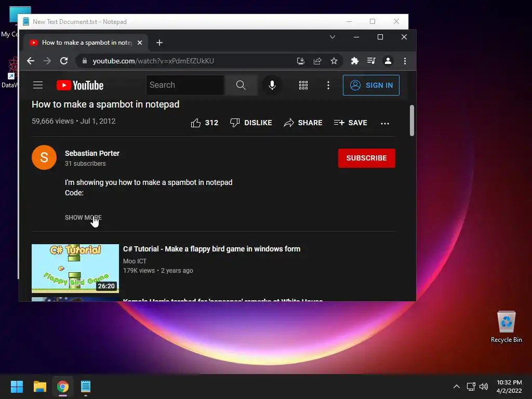The image size is (532, 399).
Task: Open a new Chrome tab
Action: (x=159, y=43)
